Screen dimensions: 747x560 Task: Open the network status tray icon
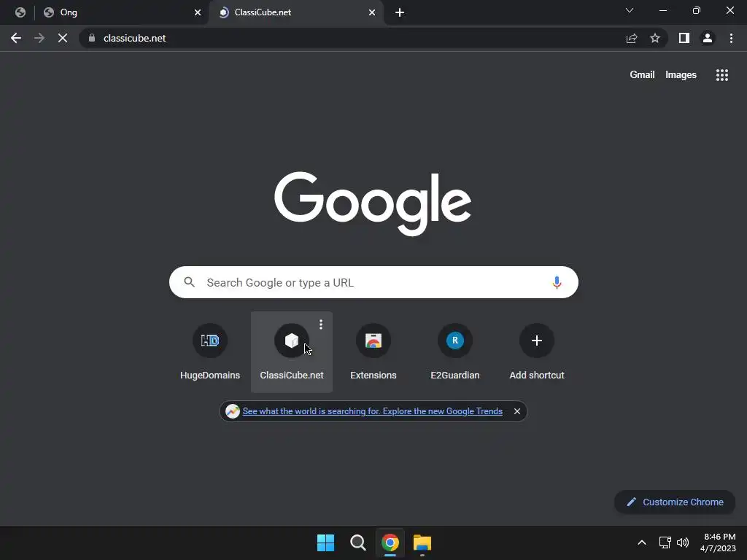pyautogui.click(x=665, y=542)
